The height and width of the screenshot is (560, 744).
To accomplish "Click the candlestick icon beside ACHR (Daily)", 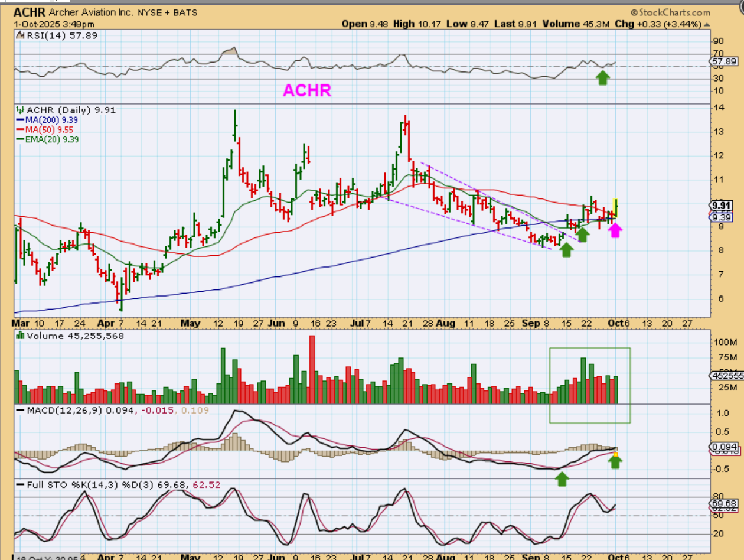I will click(20, 109).
